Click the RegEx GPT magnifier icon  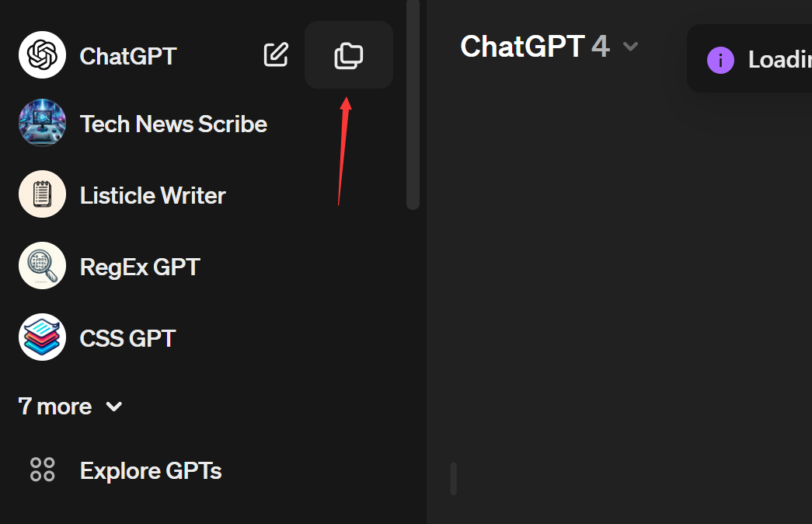coord(42,265)
